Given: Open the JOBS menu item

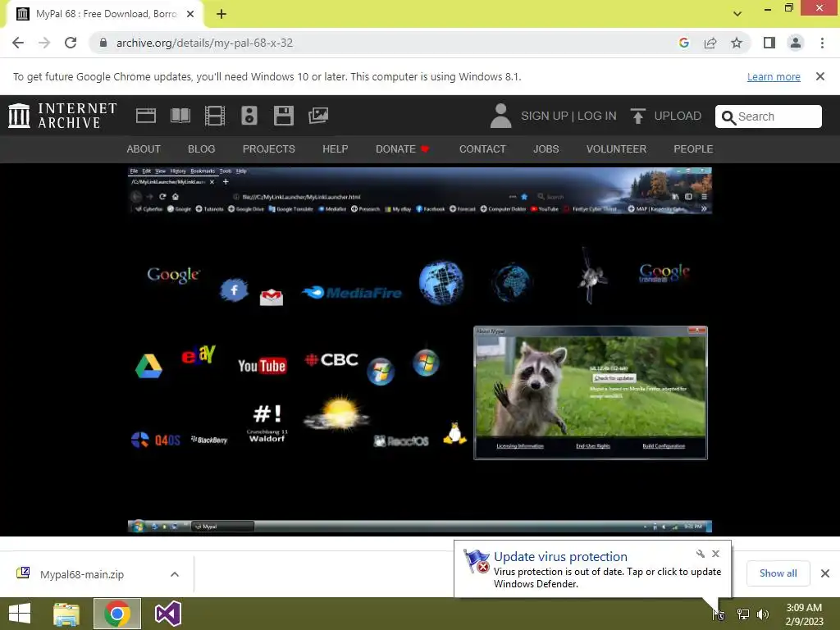Looking at the screenshot, I should [546, 149].
